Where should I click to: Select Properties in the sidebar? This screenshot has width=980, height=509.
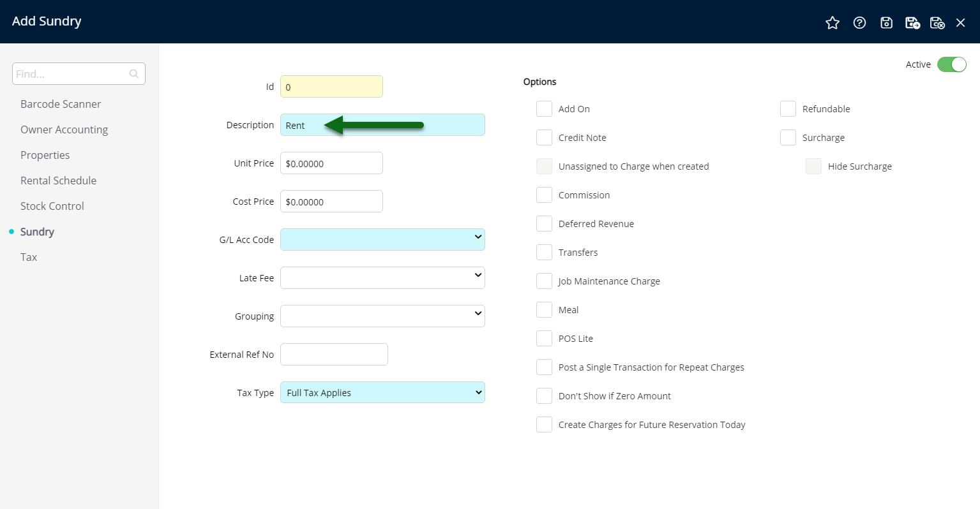point(45,155)
